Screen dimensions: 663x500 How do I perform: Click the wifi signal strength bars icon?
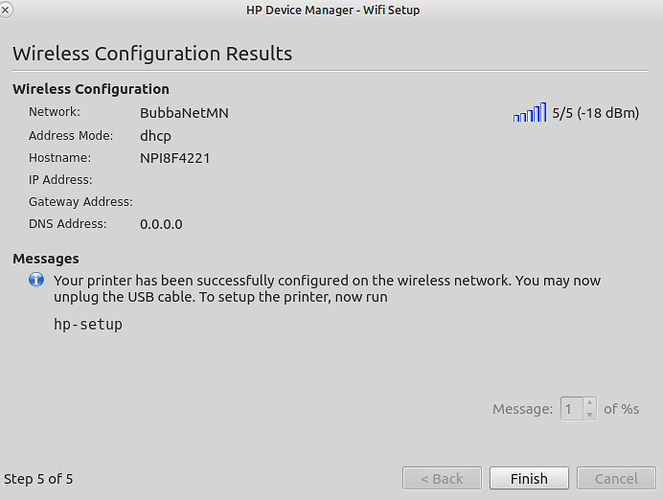tap(529, 112)
